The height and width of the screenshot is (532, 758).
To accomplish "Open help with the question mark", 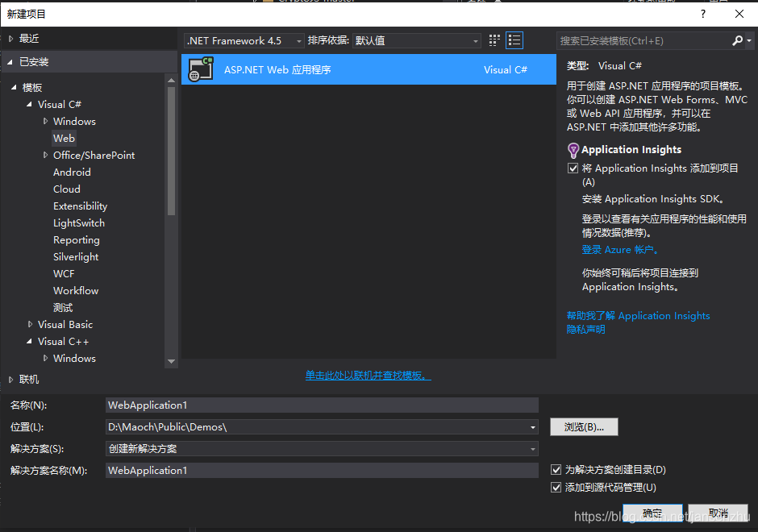I will [x=703, y=14].
